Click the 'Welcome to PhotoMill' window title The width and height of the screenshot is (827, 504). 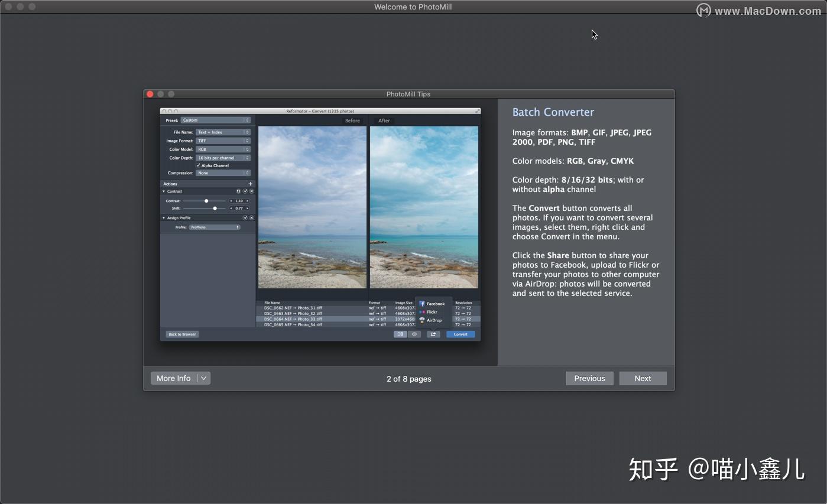pyautogui.click(x=413, y=7)
